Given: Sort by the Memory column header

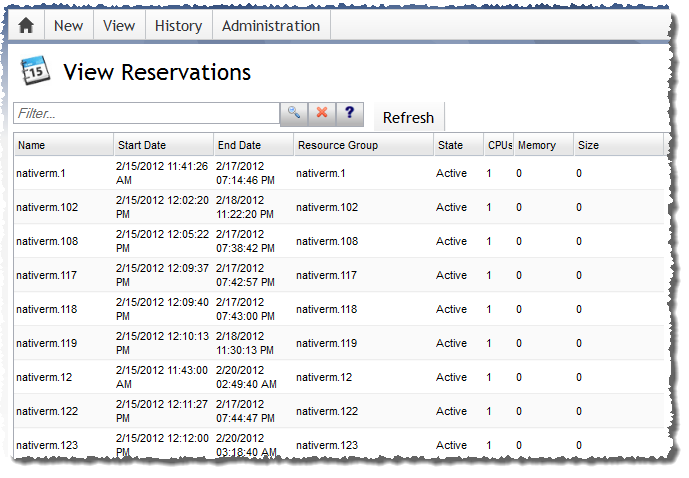Looking at the screenshot, I should click(x=542, y=145).
